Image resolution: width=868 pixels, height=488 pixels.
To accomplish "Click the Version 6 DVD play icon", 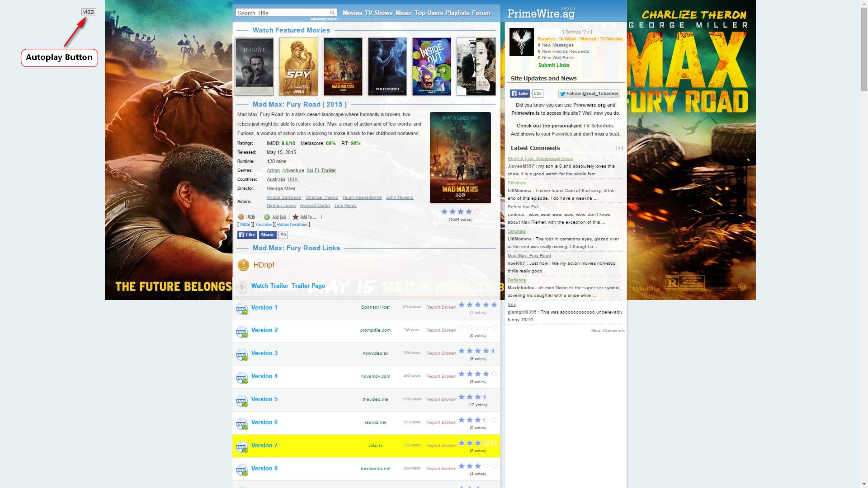I will (x=242, y=424).
